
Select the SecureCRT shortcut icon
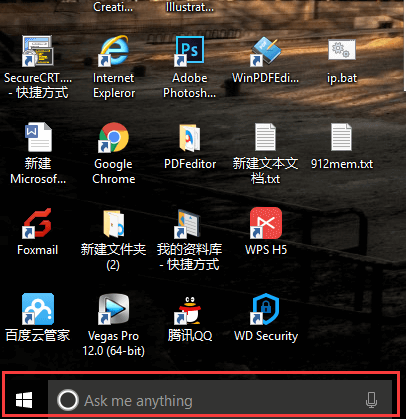click(38, 50)
